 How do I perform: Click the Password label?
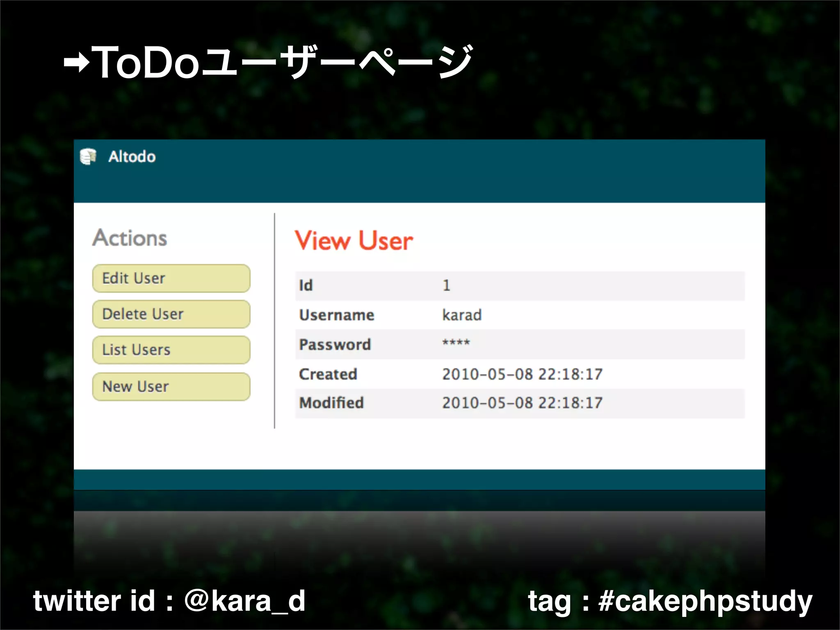click(335, 345)
